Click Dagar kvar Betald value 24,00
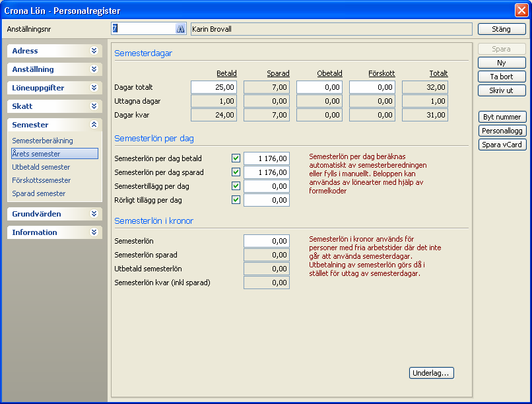 pyautogui.click(x=214, y=115)
